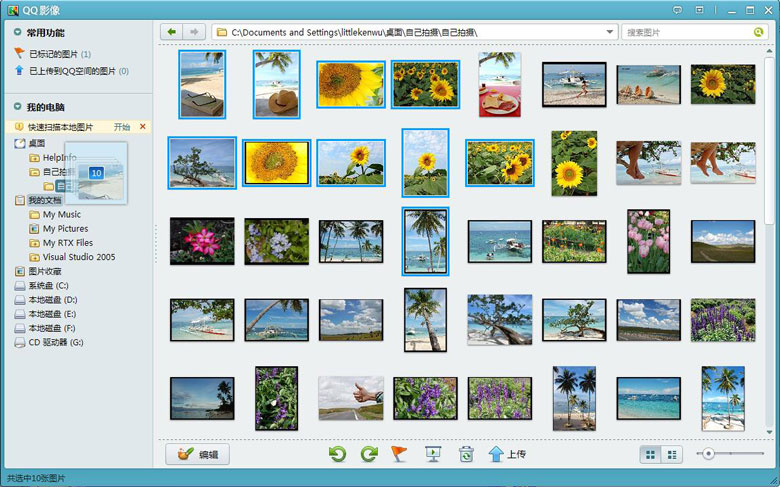Go back with the green left arrow
This screenshot has height=487, width=780.
point(172,32)
